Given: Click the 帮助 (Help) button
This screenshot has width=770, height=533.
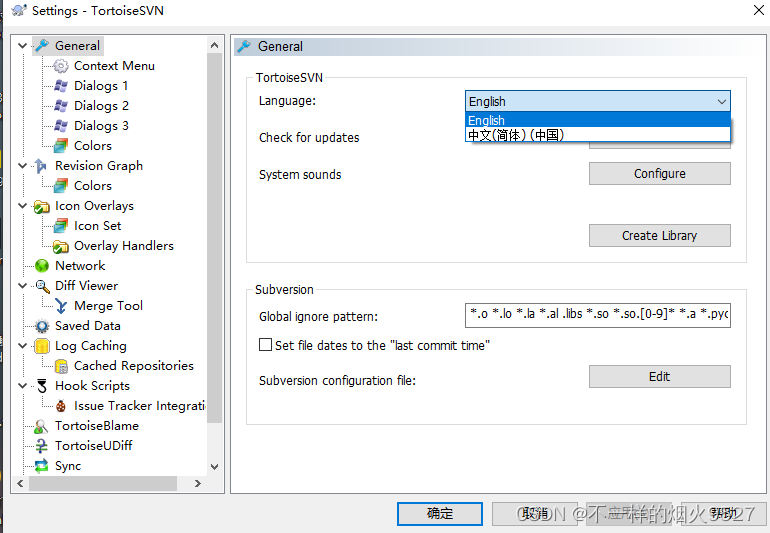Looking at the screenshot, I should [x=723, y=514].
